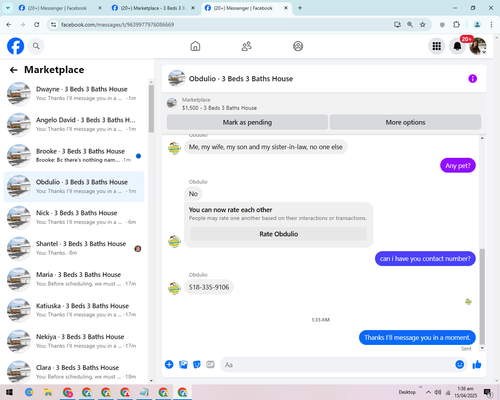Click the $1,500 listing link in header
500x400 pixels.
(219, 108)
